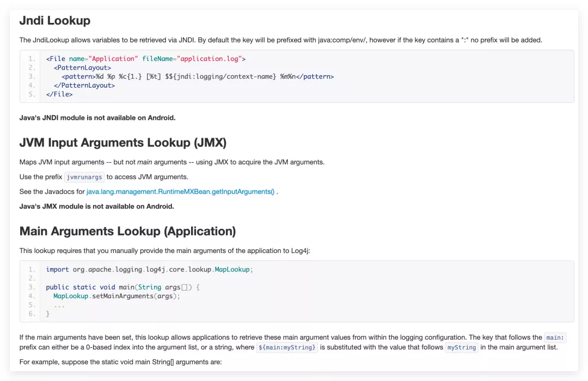This screenshot has width=588, height=381.
Task: Click the import MapLookup code line
Action: coord(150,269)
